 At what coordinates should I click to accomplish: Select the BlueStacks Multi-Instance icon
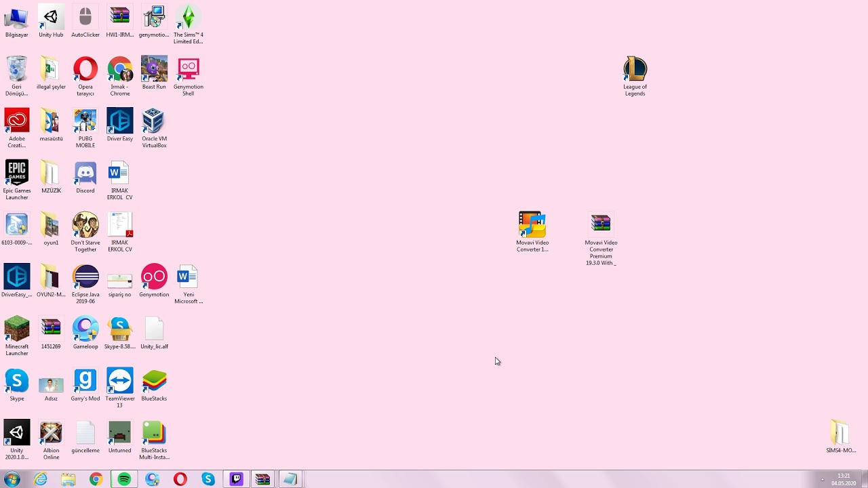(x=154, y=441)
